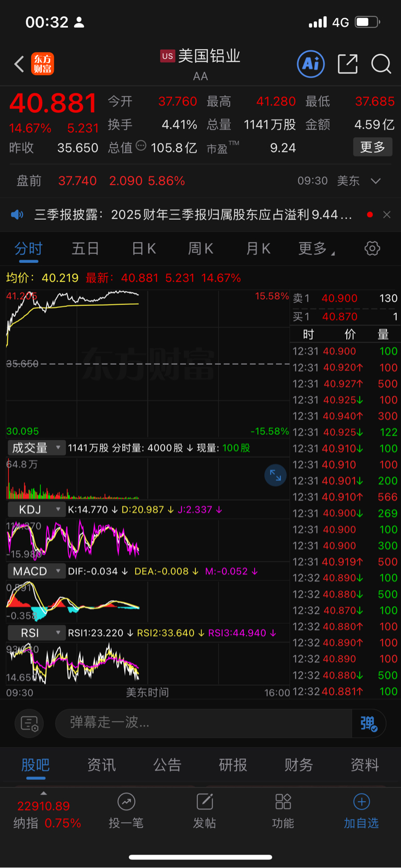This screenshot has width=401, height=868.
Task: Open the Ai assistant icon
Action: [311, 64]
